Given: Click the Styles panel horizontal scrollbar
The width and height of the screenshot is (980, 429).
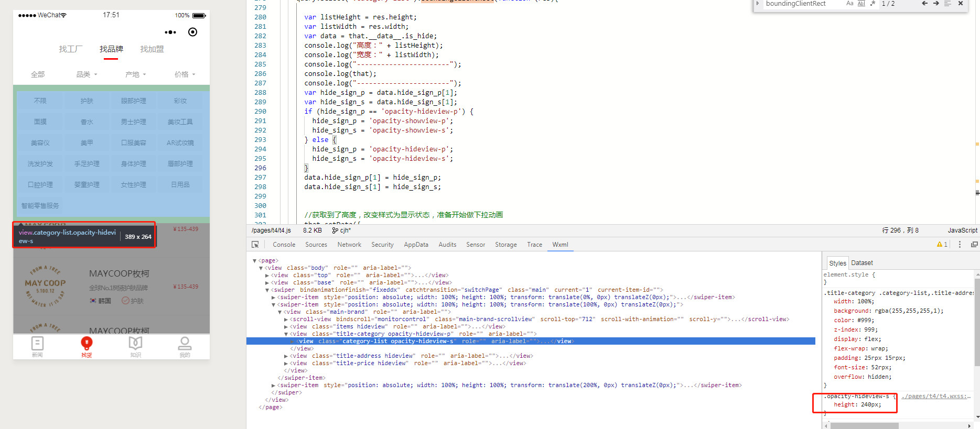Looking at the screenshot, I should (x=864, y=426).
